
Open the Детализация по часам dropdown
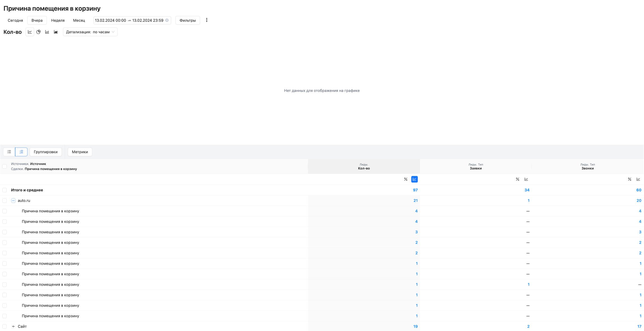click(90, 32)
